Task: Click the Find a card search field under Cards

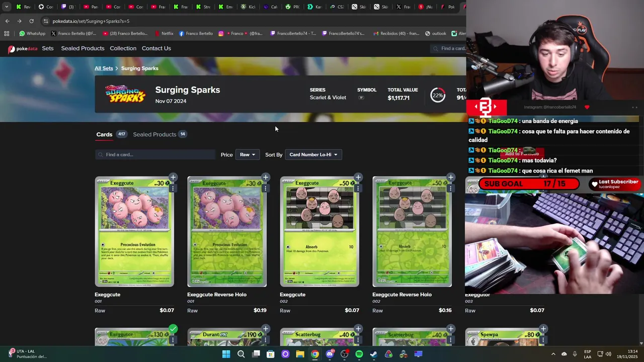Action: click(155, 154)
